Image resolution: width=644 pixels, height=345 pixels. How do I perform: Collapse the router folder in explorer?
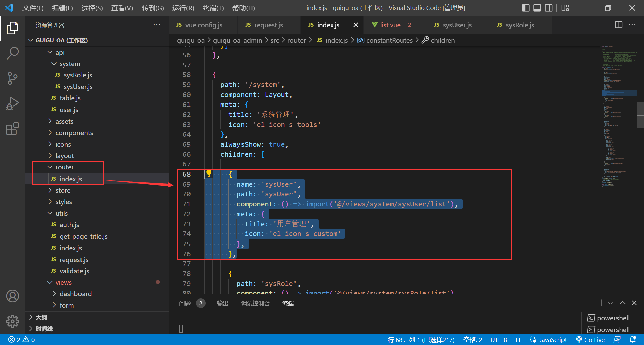pyautogui.click(x=64, y=167)
